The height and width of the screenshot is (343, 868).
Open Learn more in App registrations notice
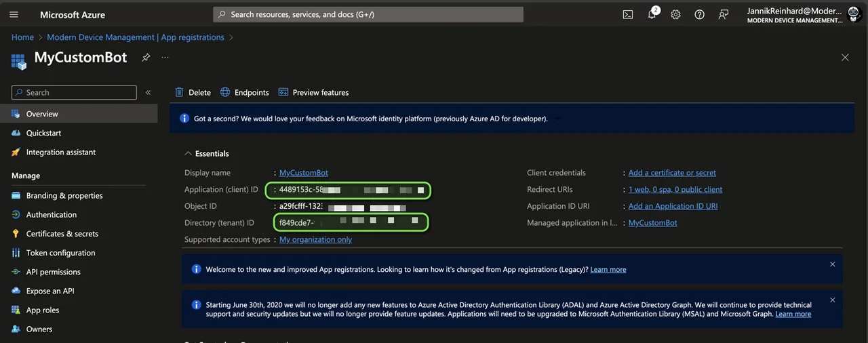tap(608, 269)
